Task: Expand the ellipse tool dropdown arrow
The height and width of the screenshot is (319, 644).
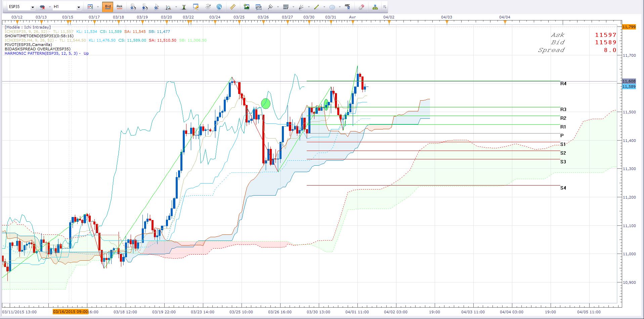Action: pyautogui.click(x=340, y=7)
